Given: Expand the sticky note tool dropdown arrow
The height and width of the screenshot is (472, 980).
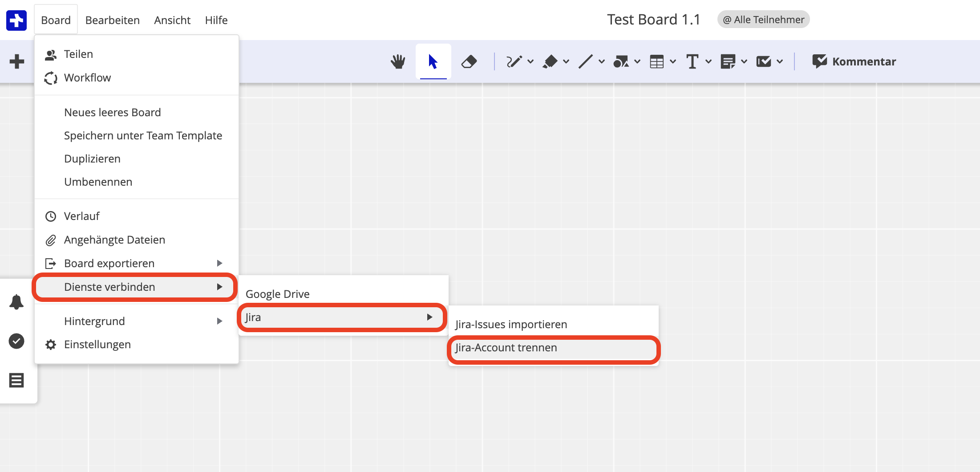Looking at the screenshot, I should (x=744, y=61).
